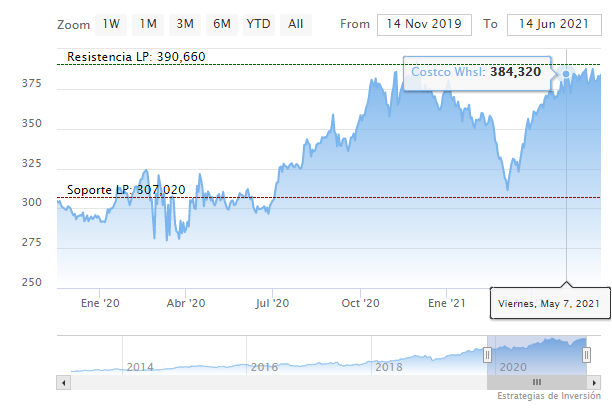Select the 1W zoom range
The image size is (612, 408).
[112, 23]
